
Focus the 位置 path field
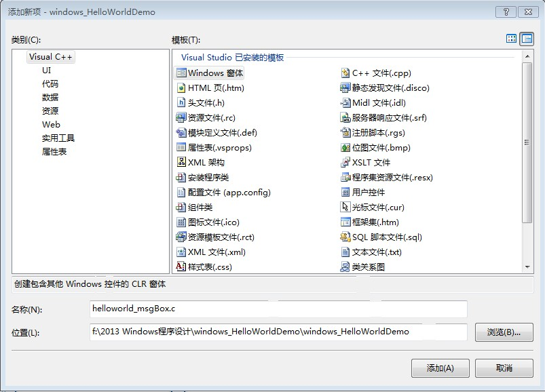pyautogui.click(x=278, y=332)
